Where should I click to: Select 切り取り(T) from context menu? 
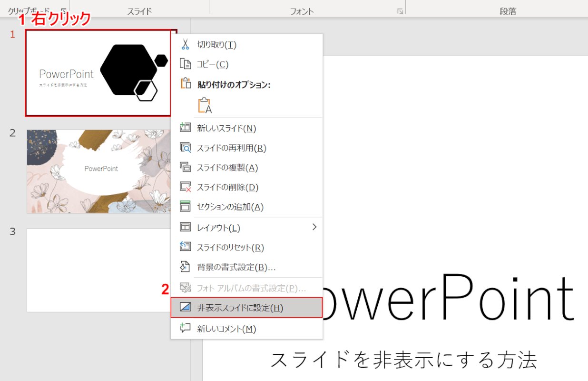pos(246,44)
